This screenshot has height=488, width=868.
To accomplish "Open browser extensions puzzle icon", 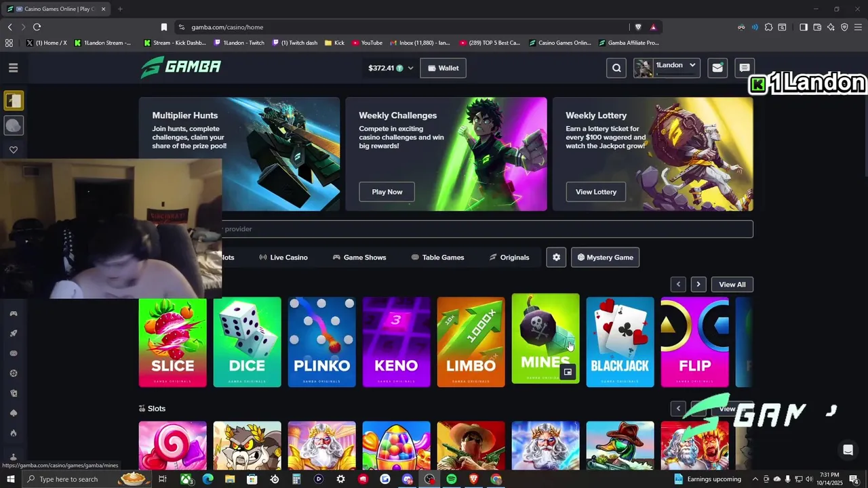I will (x=768, y=27).
